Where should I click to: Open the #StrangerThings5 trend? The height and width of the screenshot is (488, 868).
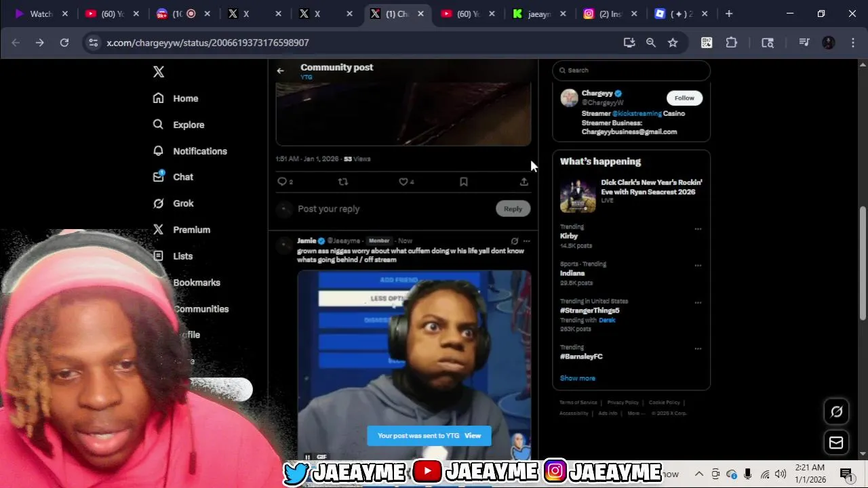tap(590, 310)
